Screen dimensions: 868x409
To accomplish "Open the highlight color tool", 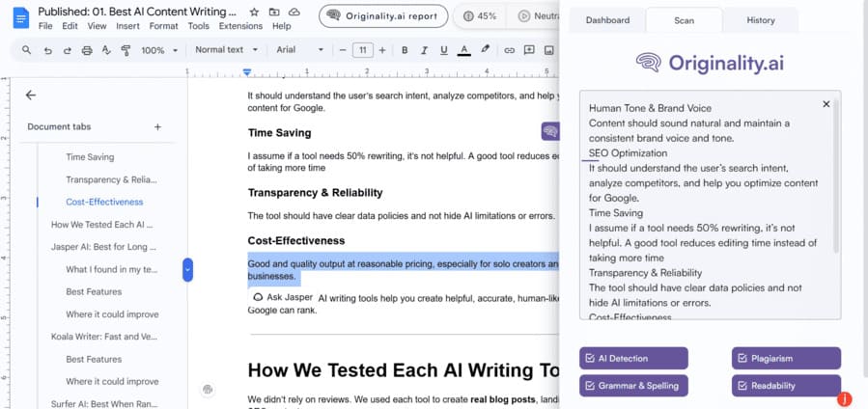I will (485, 50).
